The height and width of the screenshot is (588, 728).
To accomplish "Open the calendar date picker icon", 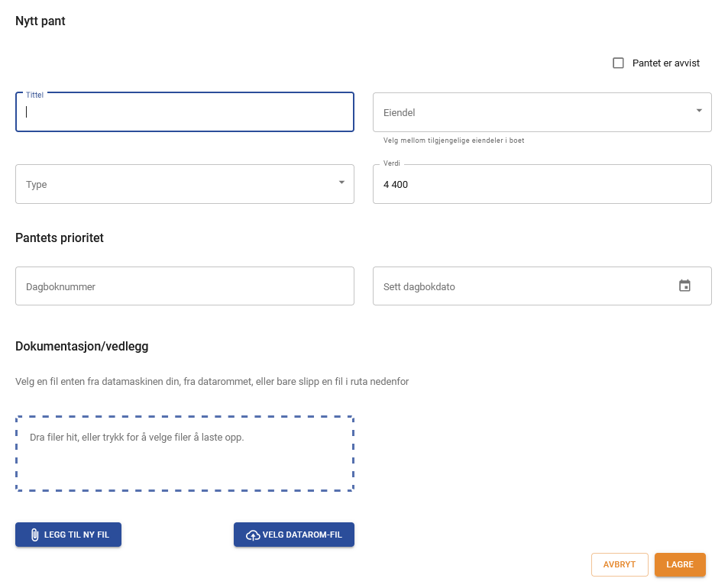I will click(x=684, y=286).
